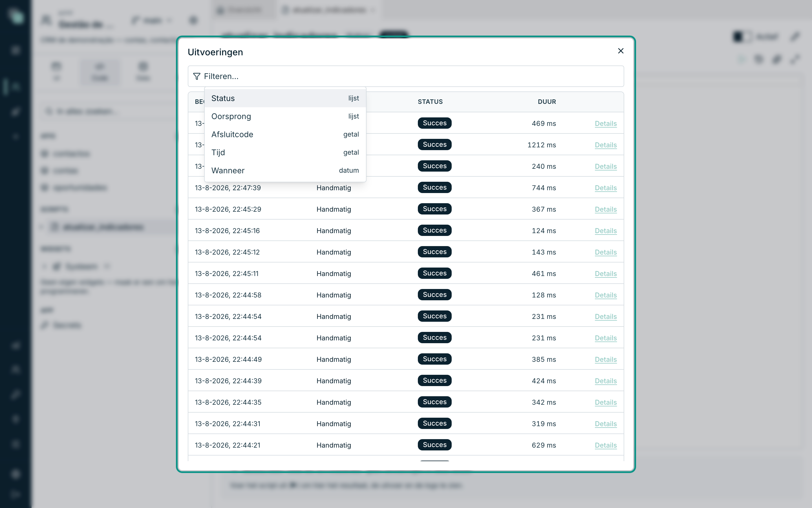Choose Status filter option
The width and height of the screenshot is (812, 508).
point(285,98)
